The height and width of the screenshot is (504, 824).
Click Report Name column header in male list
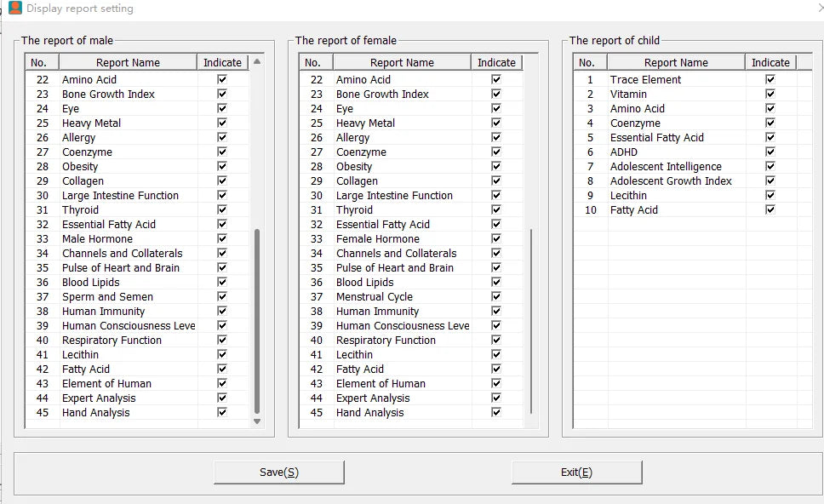[128, 62]
